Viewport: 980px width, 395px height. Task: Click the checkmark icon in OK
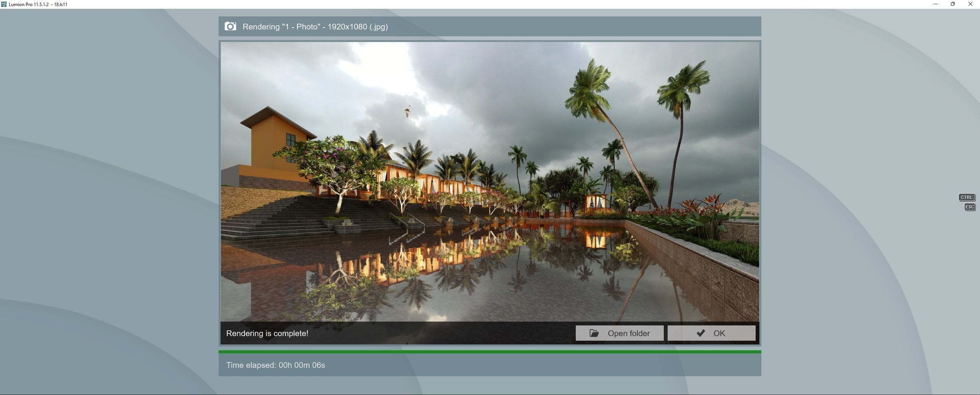point(701,333)
